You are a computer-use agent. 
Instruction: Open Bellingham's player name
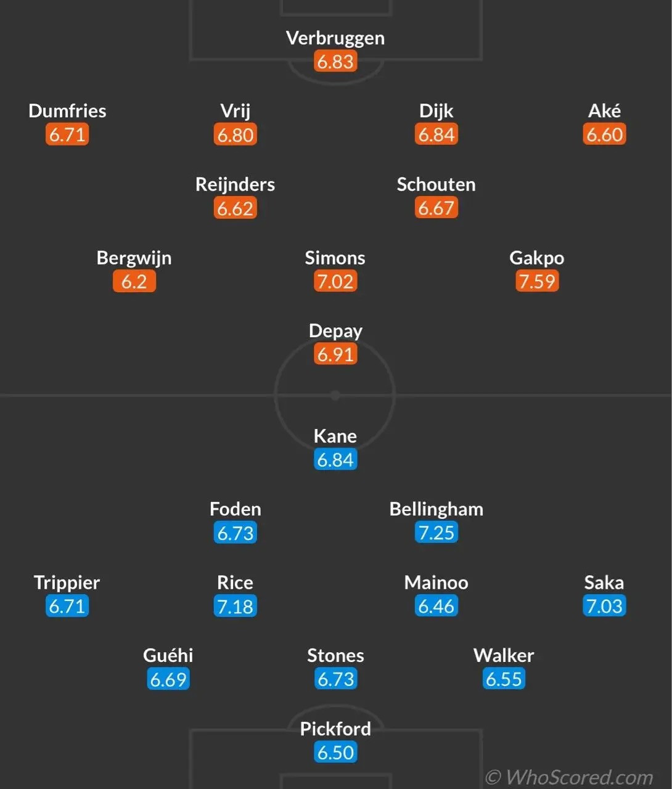436,509
